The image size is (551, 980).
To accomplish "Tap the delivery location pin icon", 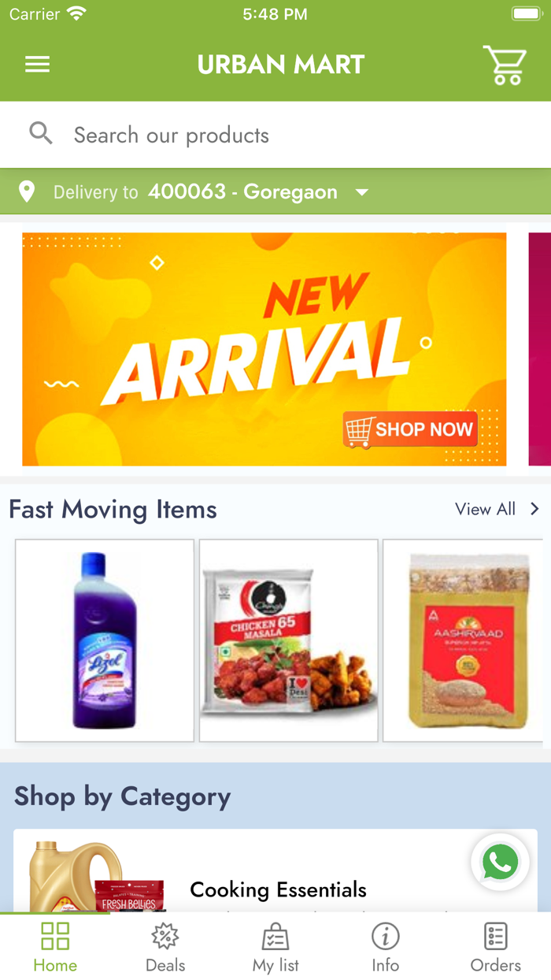I will click(27, 191).
